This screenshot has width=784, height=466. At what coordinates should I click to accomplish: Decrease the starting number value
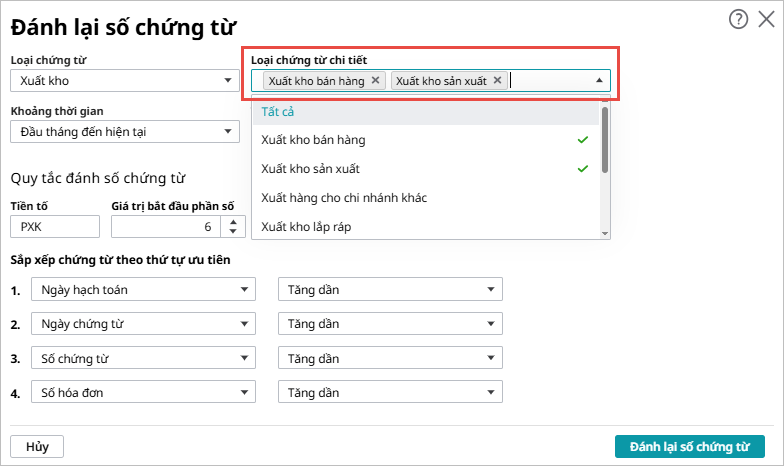[x=233, y=232]
